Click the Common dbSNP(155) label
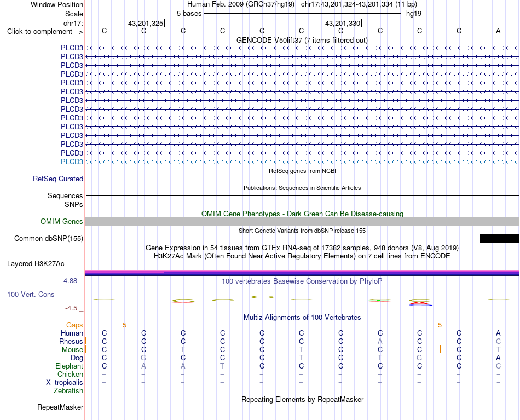This screenshot has height=420, width=520. pos(48,239)
